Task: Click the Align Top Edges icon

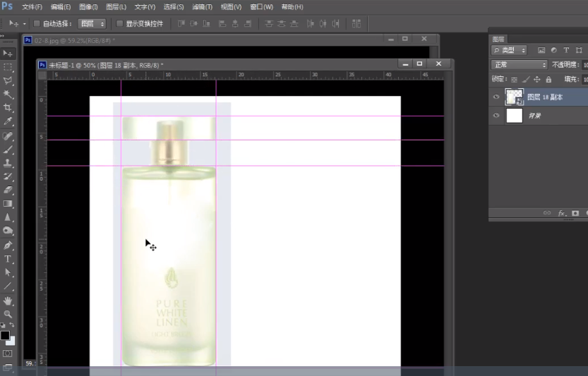Action: pyautogui.click(x=181, y=23)
